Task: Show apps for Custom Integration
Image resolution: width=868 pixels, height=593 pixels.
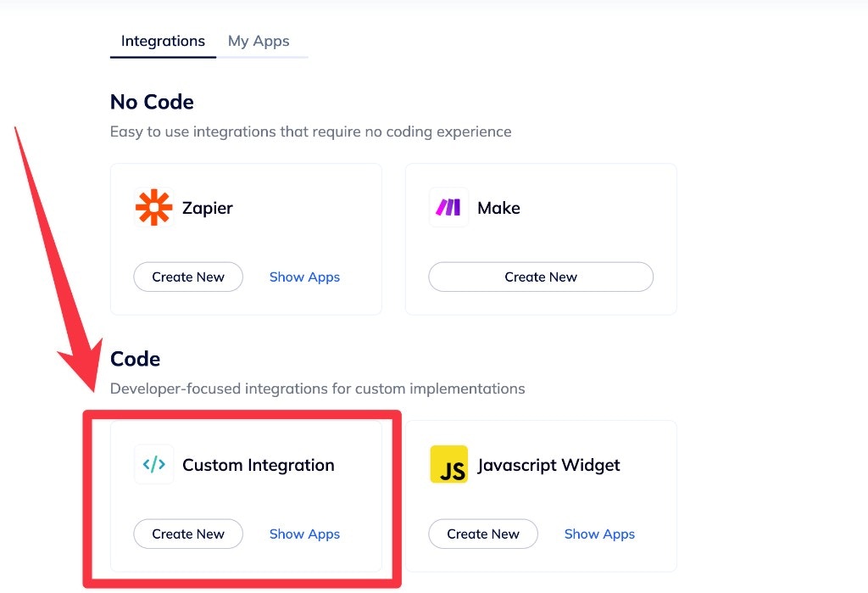Action: 304,534
